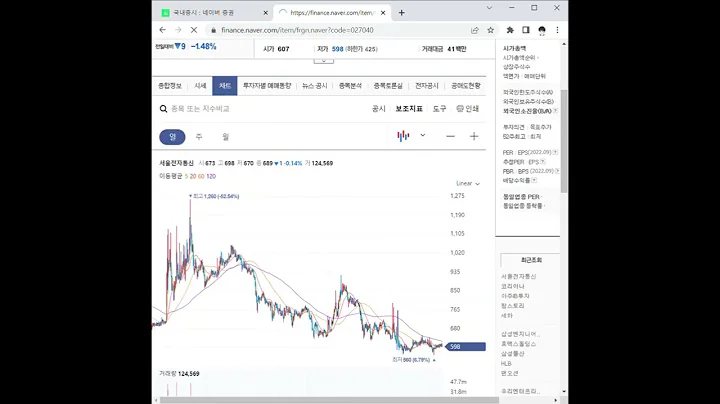Open the 투자자별 매매동향 tab

(x=267, y=86)
